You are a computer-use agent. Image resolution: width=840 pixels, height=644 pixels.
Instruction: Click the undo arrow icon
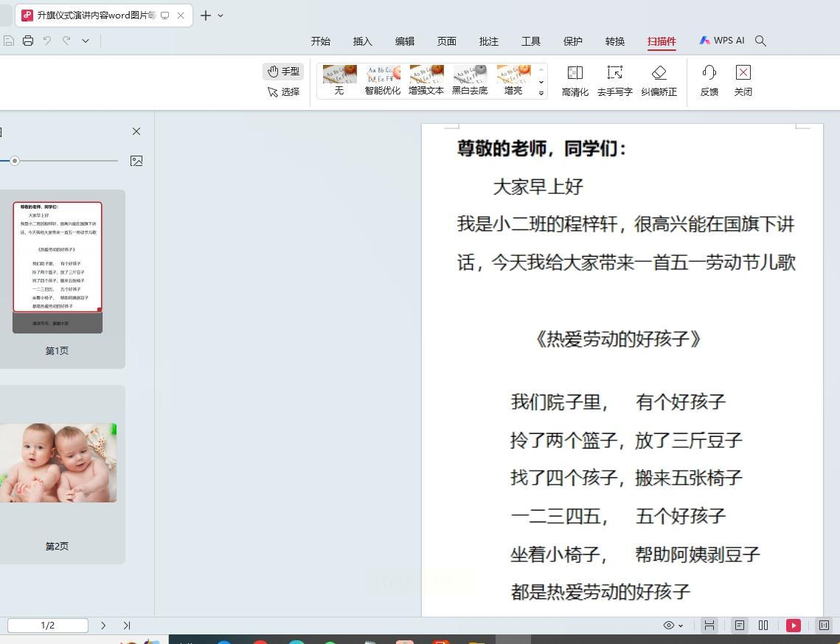pos(47,41)
